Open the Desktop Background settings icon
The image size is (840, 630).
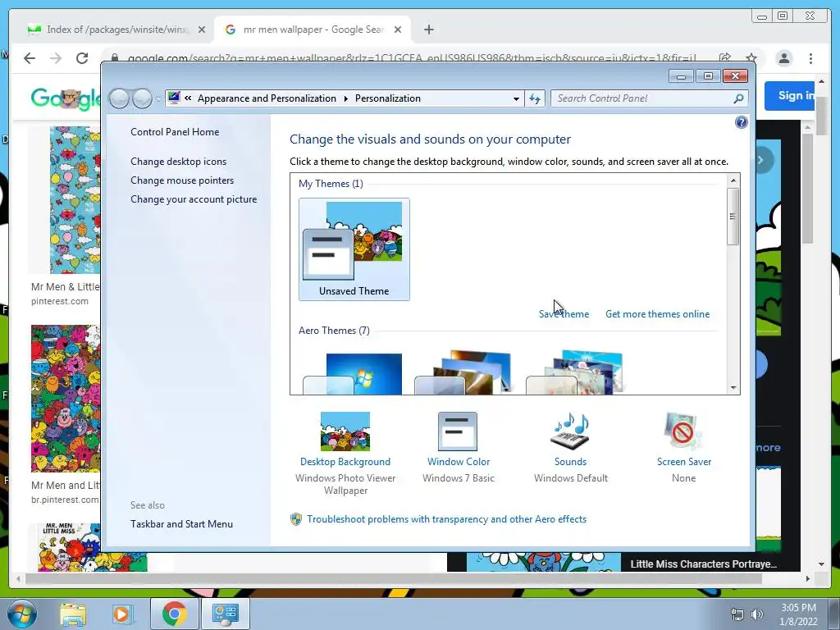[x=345, y=431]
